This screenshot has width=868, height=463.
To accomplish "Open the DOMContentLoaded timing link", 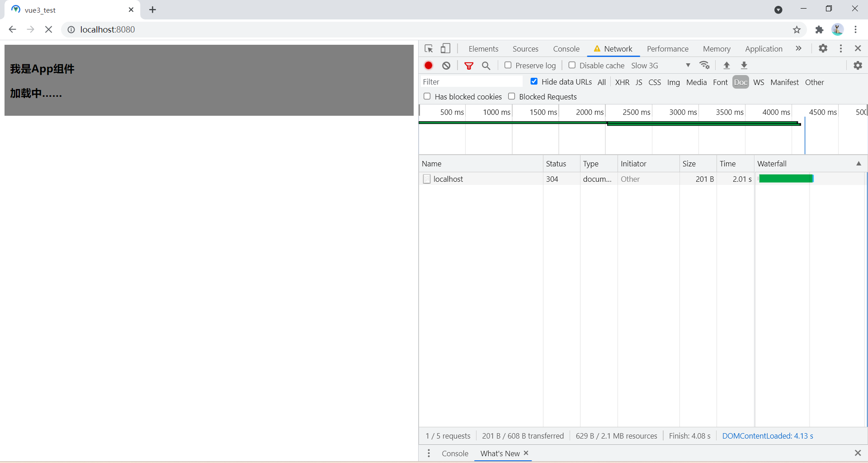I will pos(767,435).
